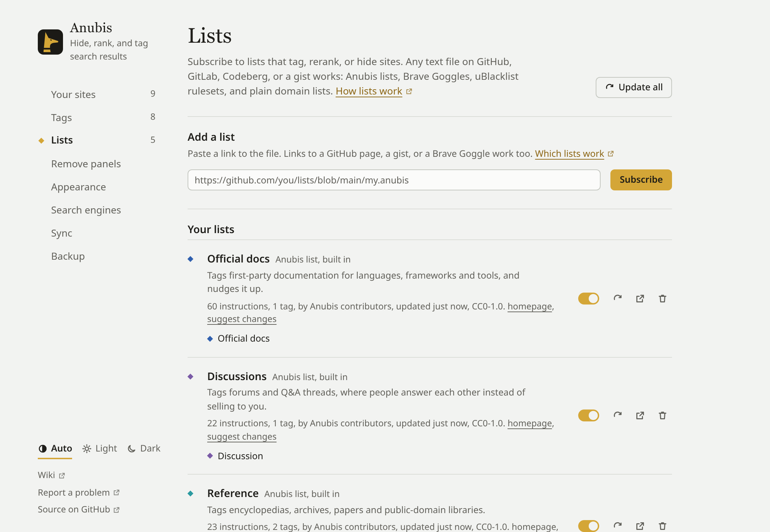Focus the list URL input field
This screenshot has width=770, height=532.
(394, 180)
